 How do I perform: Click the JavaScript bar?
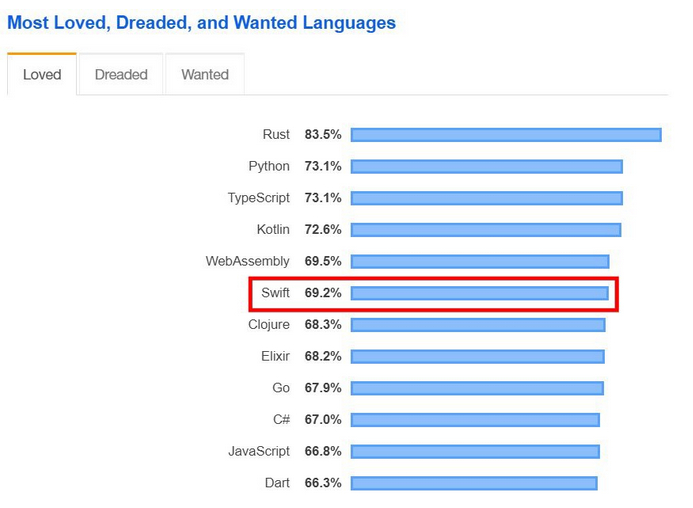pos(474,451)
